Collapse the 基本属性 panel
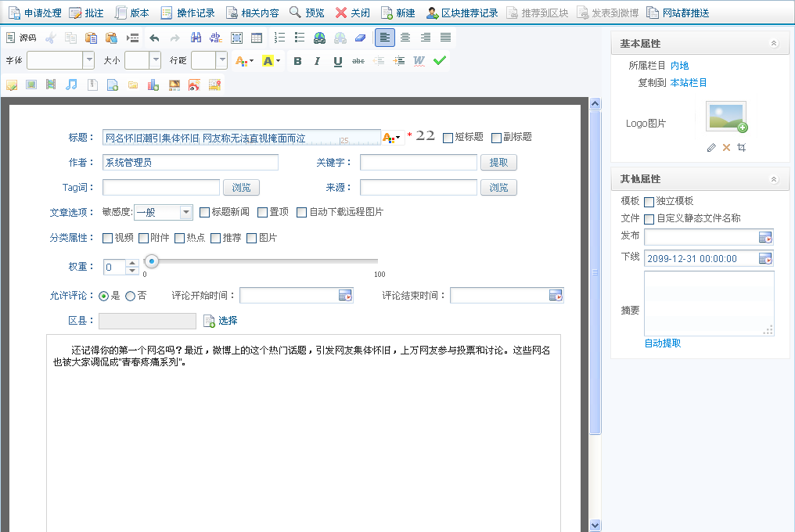The width and height of the screenshot is (795, 532). 774,44
